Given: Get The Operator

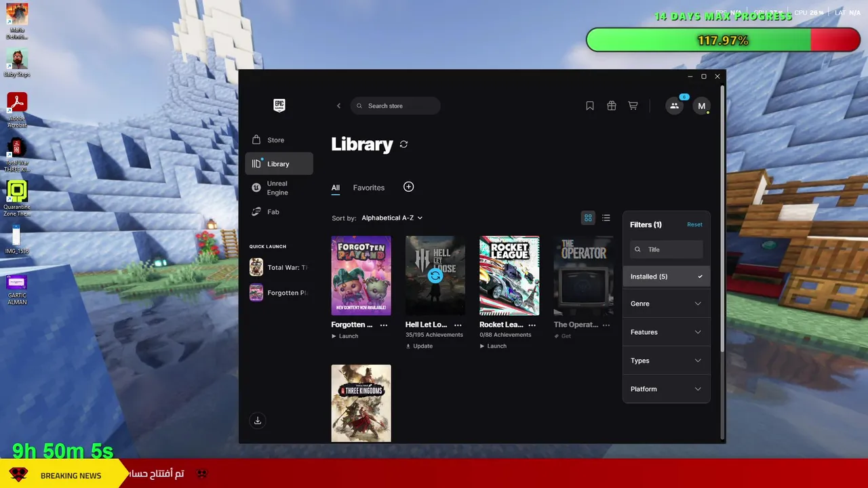Looking at the screenshot, I should click(x=562, y=336).
